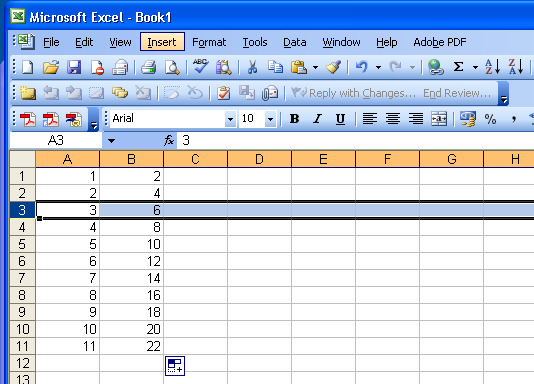The height and width of the screenshot is (384, 534).
Task: Open Reviewing toolbar options arrow
Action: (x=504, y=93)
